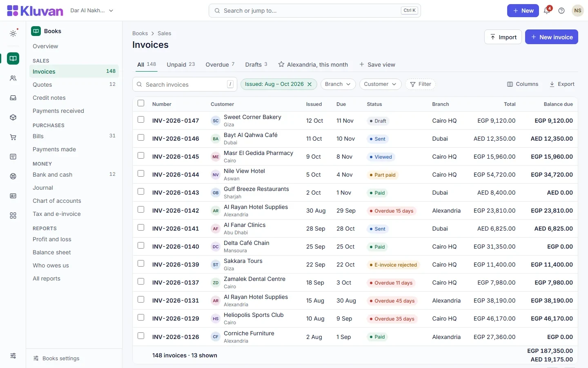This screenshot has height=368, width=588.
Task: Open the sun-shaped icon atop the rail
Action: [x=13, y=34]
